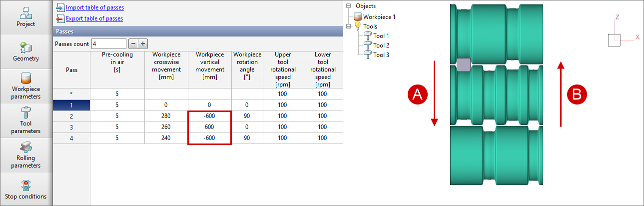Viewport: 644px width, 206px height.
Task: Select Workpiece 1 in object tree
Action: (x=379, y=16)
